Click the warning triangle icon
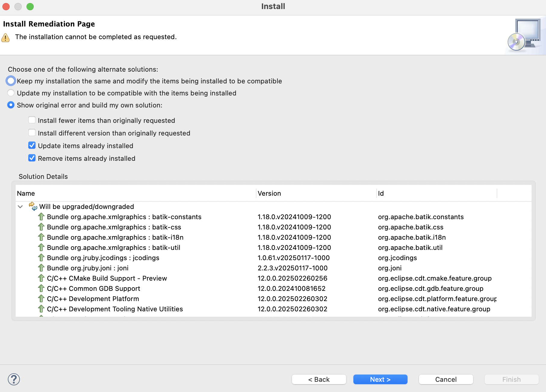Screen dimensions: 546x392 (x=5, y=38)
